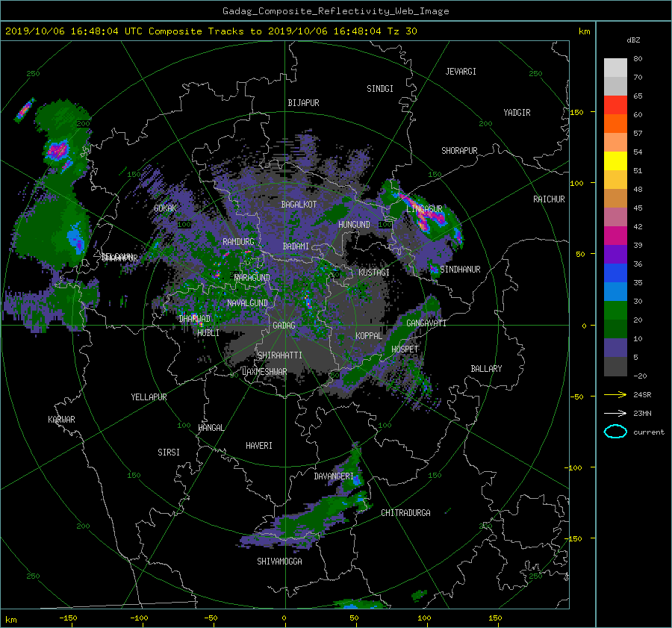Select the green 30 dBZ color swatch
The image size is (672, 628).
point(615,310)
